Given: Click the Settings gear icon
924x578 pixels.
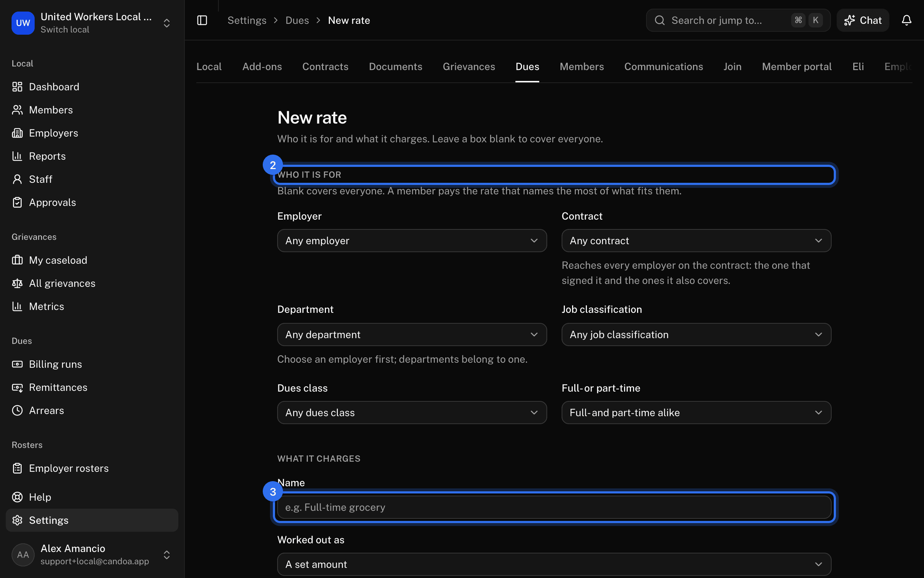Looking at the screenshot, I should tap(17, 520).
